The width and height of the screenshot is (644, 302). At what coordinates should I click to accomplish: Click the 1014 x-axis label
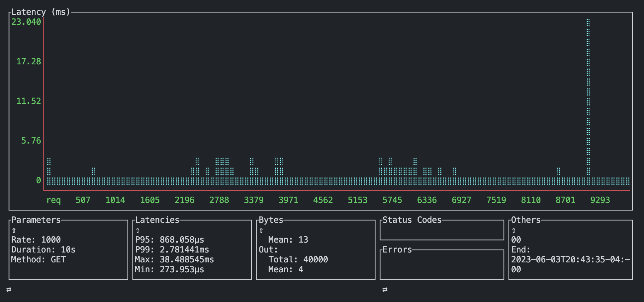[115, 200]
